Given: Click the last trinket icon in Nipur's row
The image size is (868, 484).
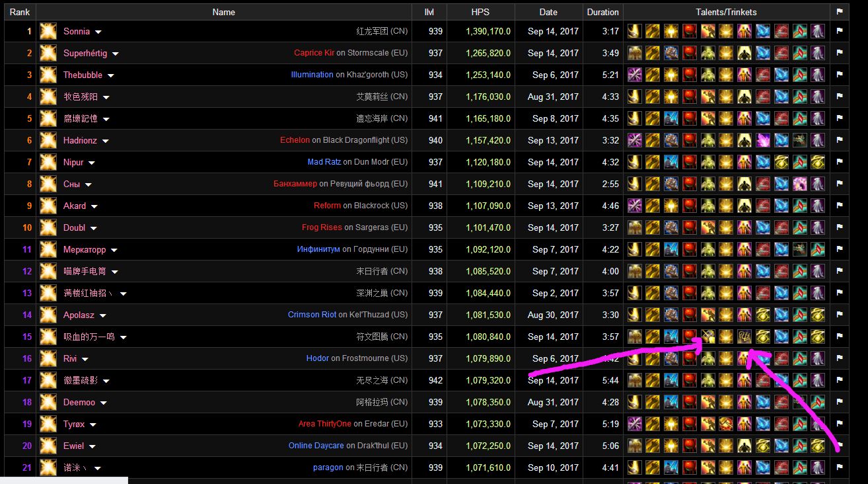Looking at the screenshot, I should pyautogui.click(x=818, y=162).
